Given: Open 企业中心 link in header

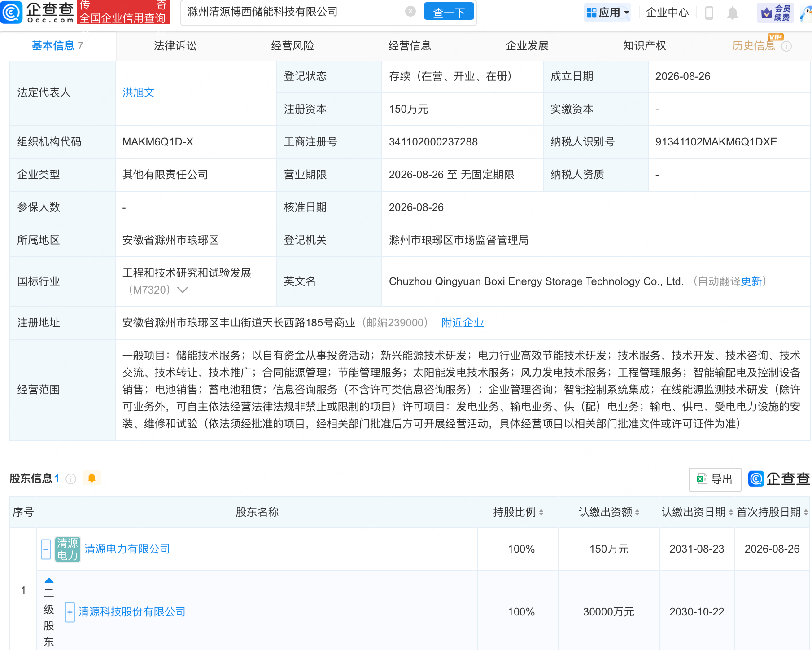Looking at the screenshot, I should click(667, 13).
